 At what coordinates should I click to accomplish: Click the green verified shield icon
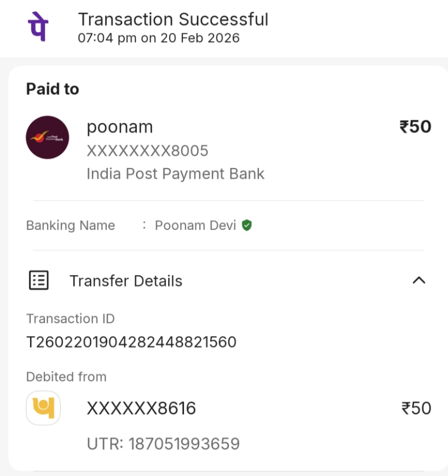(247, 225)
